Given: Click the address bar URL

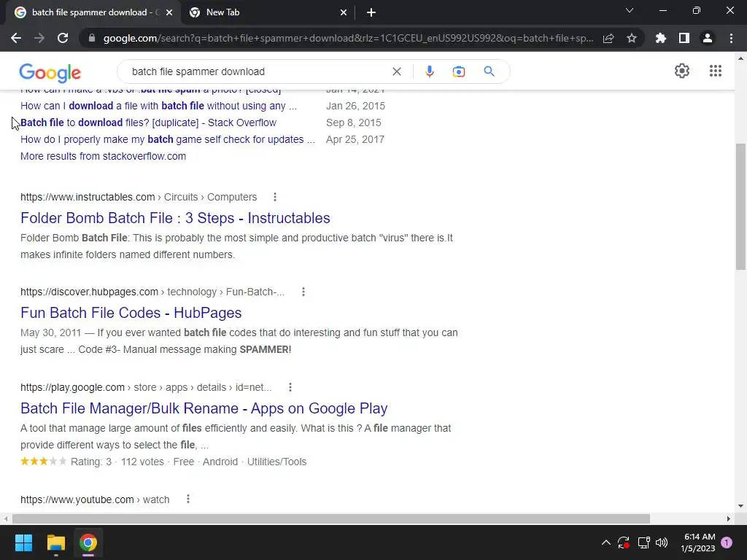Looking at the screenshot, I should 348,38.
